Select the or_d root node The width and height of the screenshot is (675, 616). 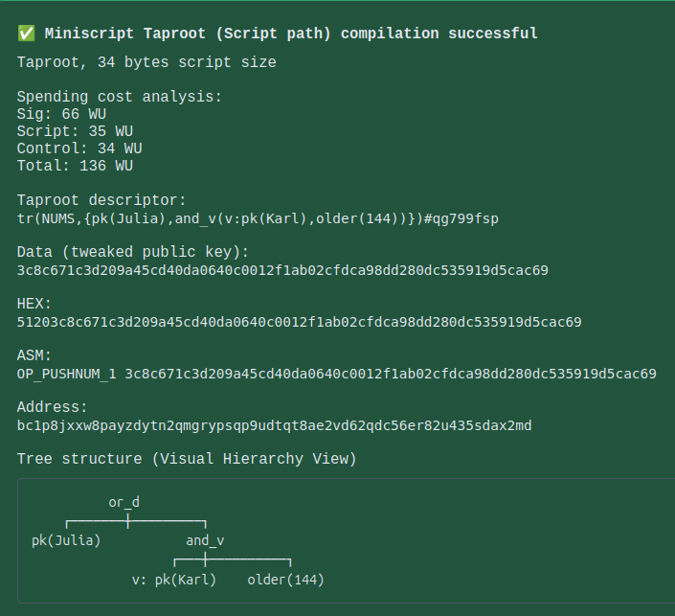(x=124, y=501)
